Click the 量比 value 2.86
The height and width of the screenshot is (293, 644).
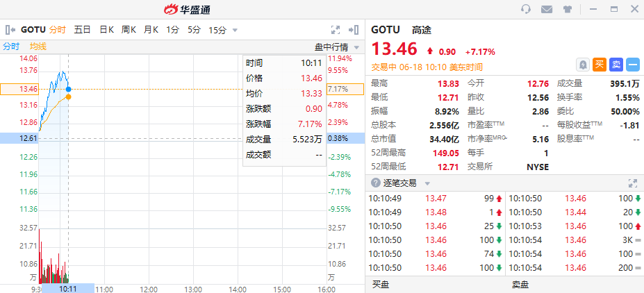540,112
